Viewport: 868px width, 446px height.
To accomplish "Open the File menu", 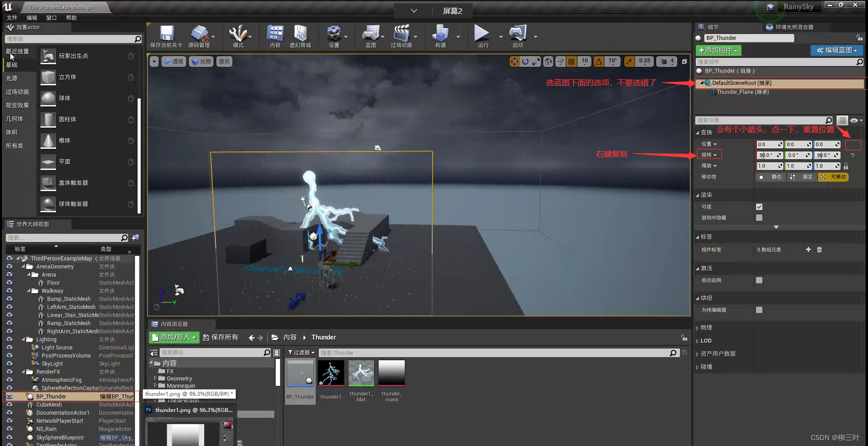I will (12, 18).
